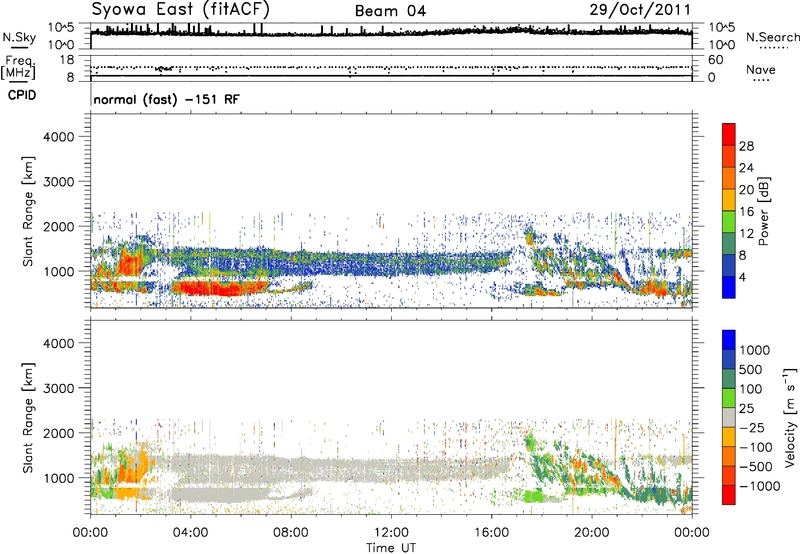Screen dimensions: 800x554
Task: Click the 'Time UT' axis title
Action: 391,548
